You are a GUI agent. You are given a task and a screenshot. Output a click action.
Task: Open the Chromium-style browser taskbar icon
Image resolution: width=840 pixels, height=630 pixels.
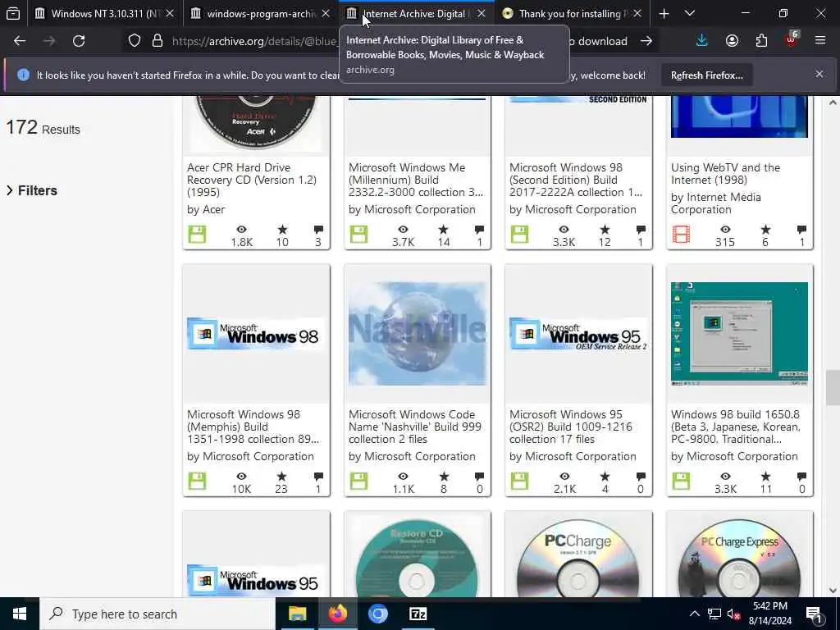(377, 614)
